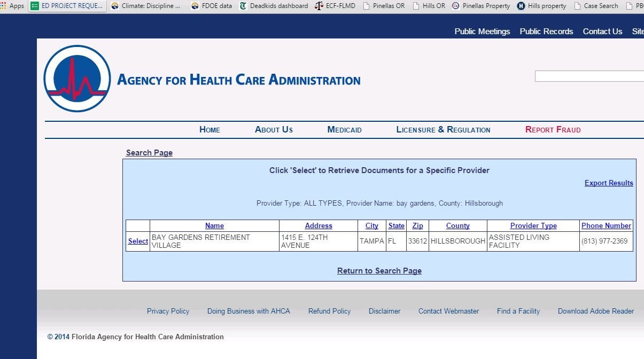Click the phone number (813) 977-2369
The image size is (644, 359).
(x=604, y=241)
